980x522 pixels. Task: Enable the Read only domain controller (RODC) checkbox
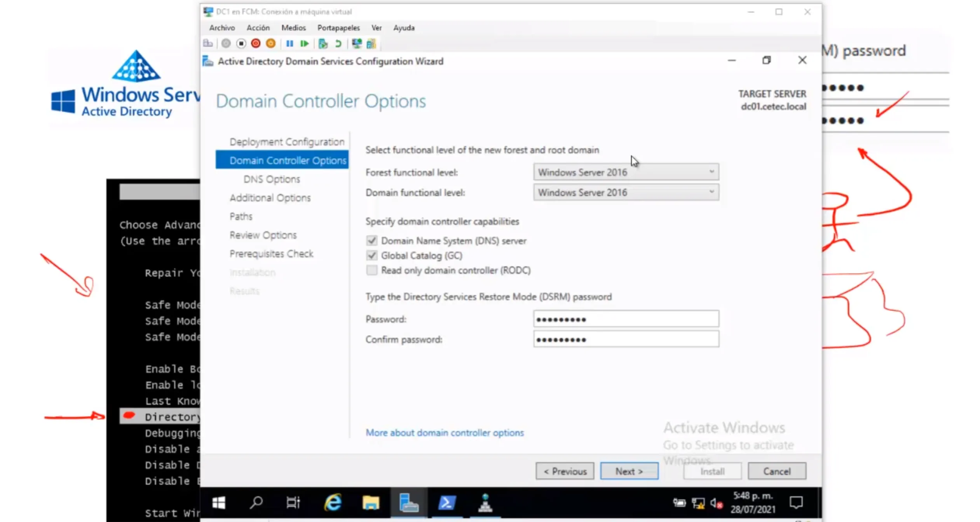372,270
